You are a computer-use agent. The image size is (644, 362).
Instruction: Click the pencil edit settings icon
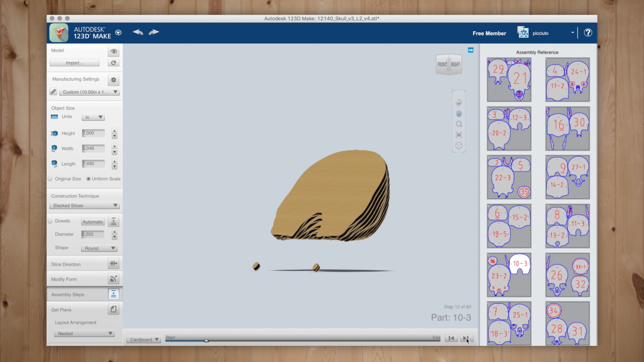click(x=53, y=92)
